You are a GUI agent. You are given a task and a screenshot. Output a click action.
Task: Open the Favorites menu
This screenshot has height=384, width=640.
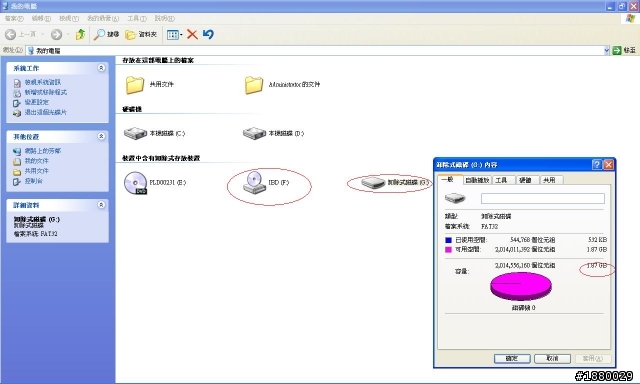coord(103,18)
